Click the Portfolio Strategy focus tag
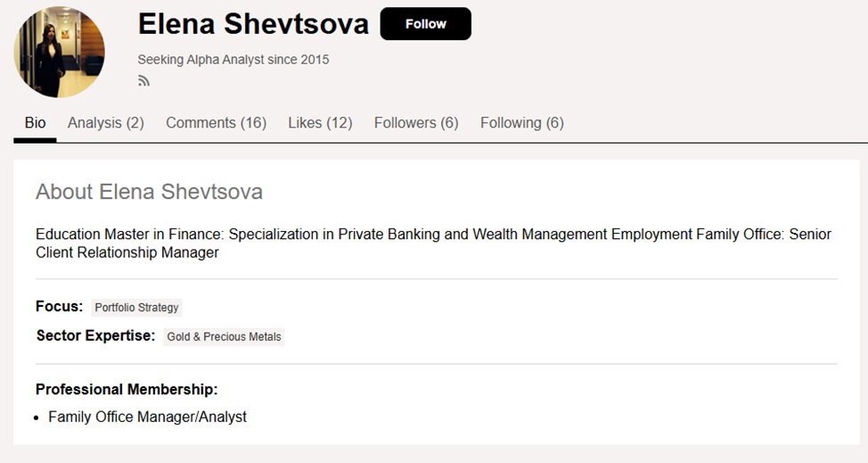 136,308
